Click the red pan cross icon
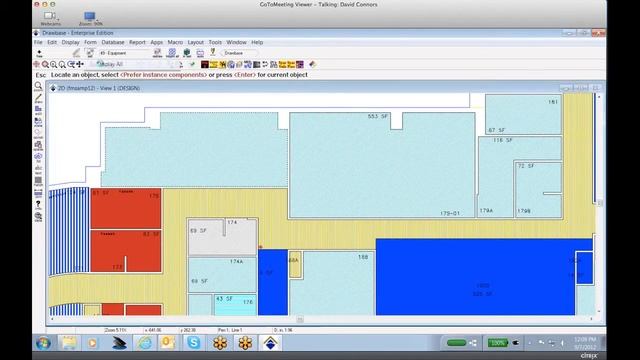Screen dimensions: 640x360 pos(37,64)
